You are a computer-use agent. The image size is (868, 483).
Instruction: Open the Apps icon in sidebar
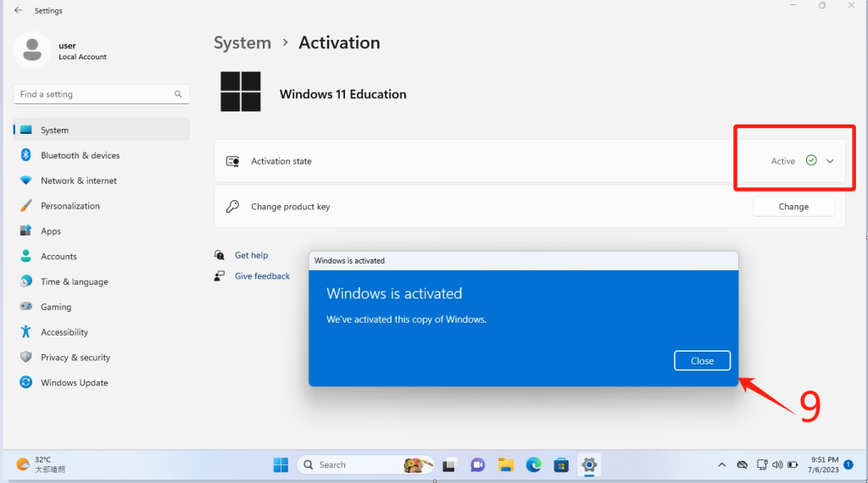tap(25, 231)
